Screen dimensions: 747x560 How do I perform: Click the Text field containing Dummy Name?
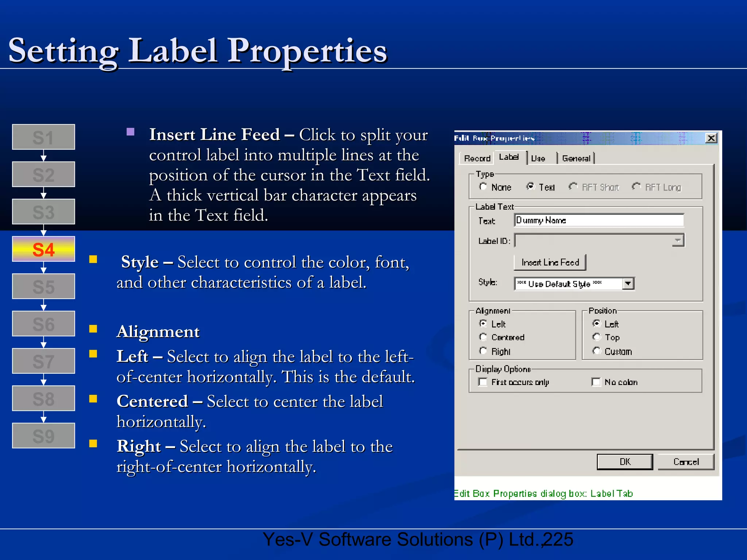pyautogui.click(x=599, y=220)
